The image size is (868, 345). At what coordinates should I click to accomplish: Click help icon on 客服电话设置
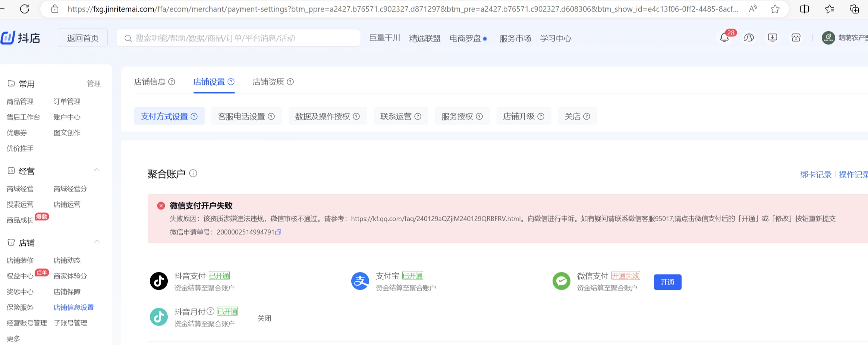(271, 116)
